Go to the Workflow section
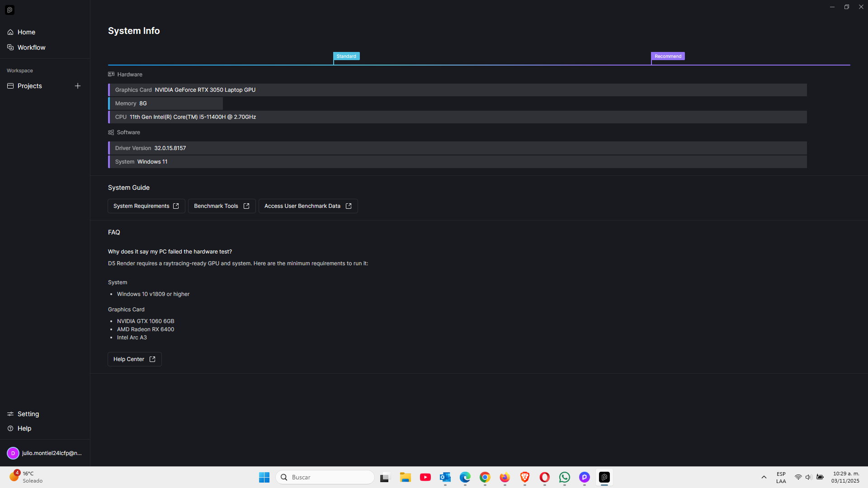 coord(31,47)
